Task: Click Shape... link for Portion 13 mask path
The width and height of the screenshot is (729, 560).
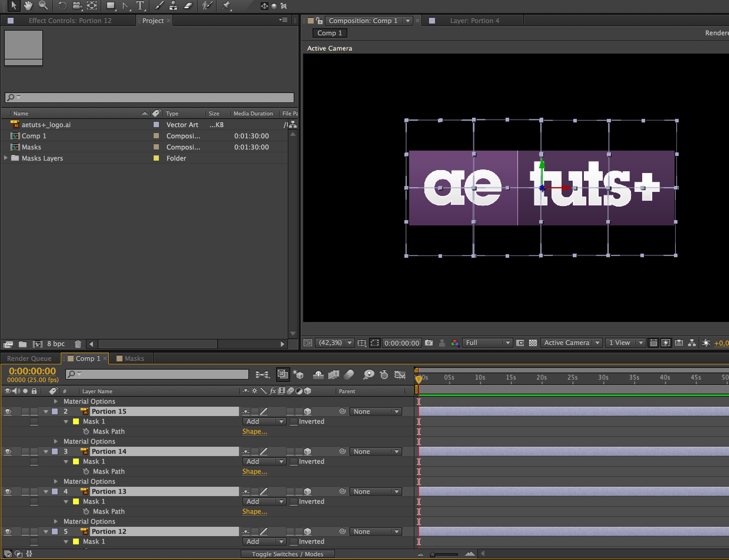Action: pyautogui.click(x=255, y=511)
